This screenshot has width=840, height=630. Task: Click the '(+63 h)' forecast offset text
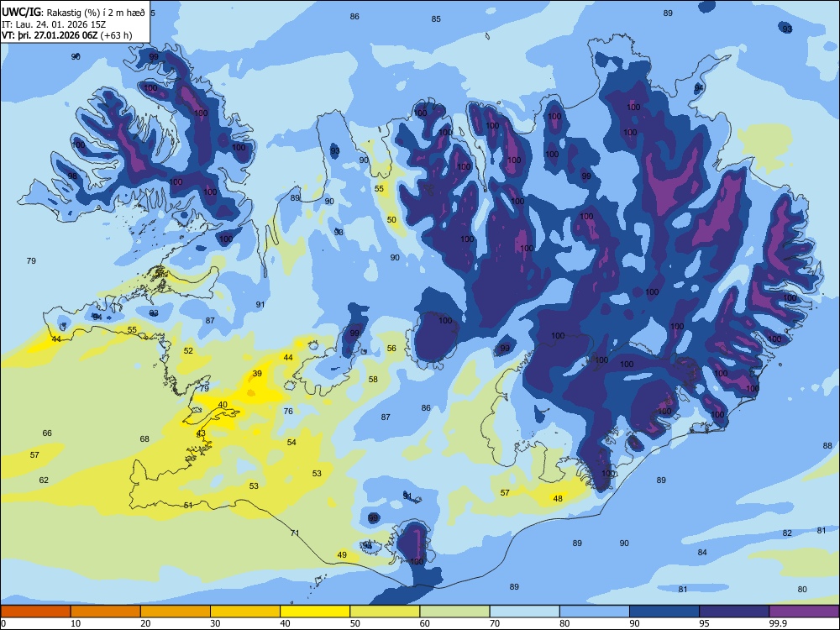(116, 35)
